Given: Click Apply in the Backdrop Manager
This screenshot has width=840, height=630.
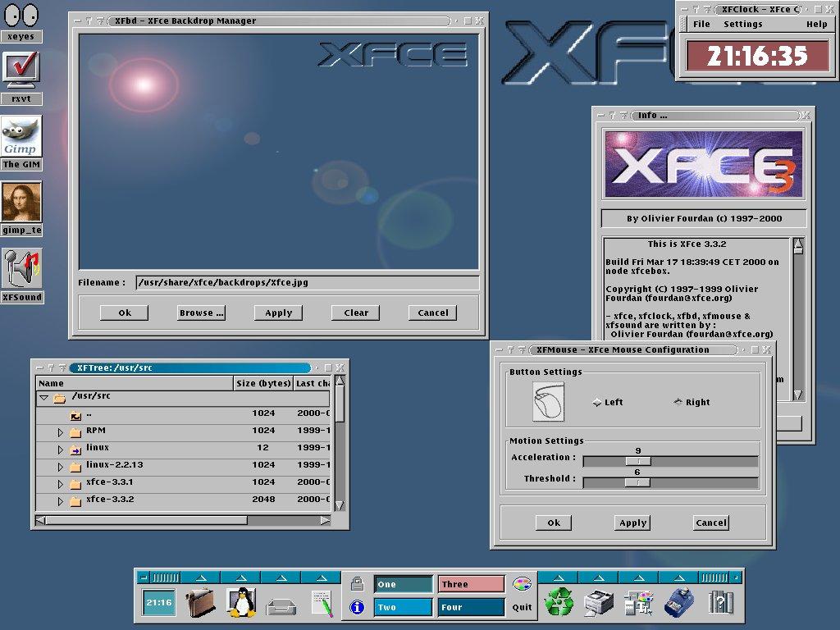Looking at the screenshot, I should [279, 313].
